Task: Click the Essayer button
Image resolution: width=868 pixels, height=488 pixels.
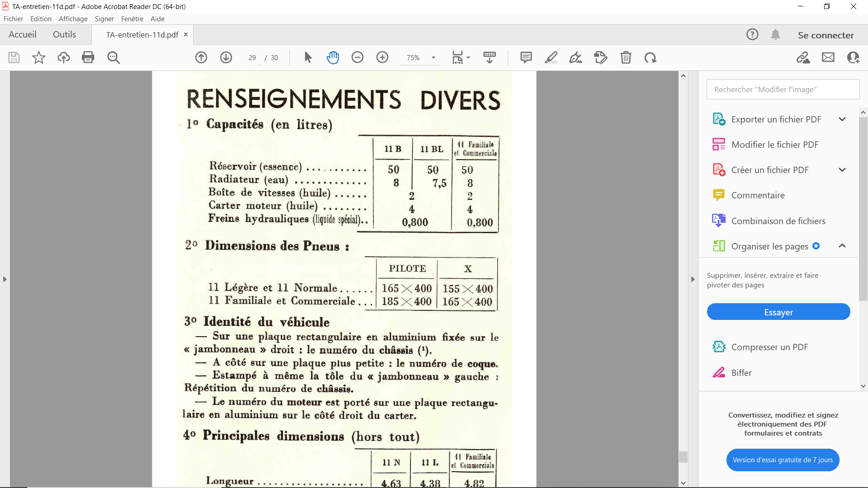Action: [x=778, y=312]
